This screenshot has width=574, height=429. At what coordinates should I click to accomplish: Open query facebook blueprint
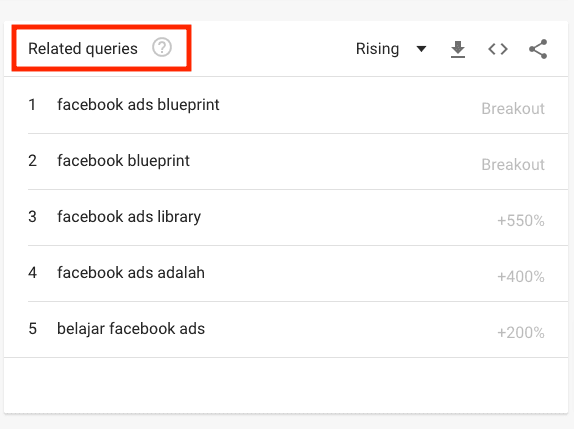coord(123,161)
